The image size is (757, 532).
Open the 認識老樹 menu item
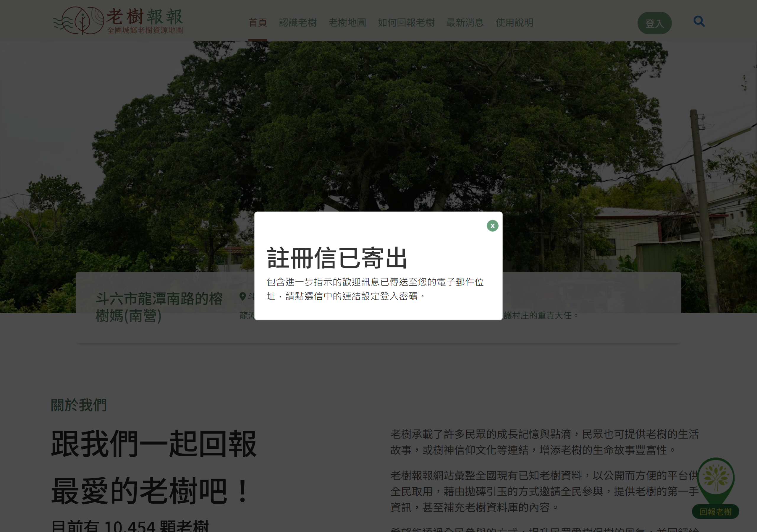click(x=298, y=23)
